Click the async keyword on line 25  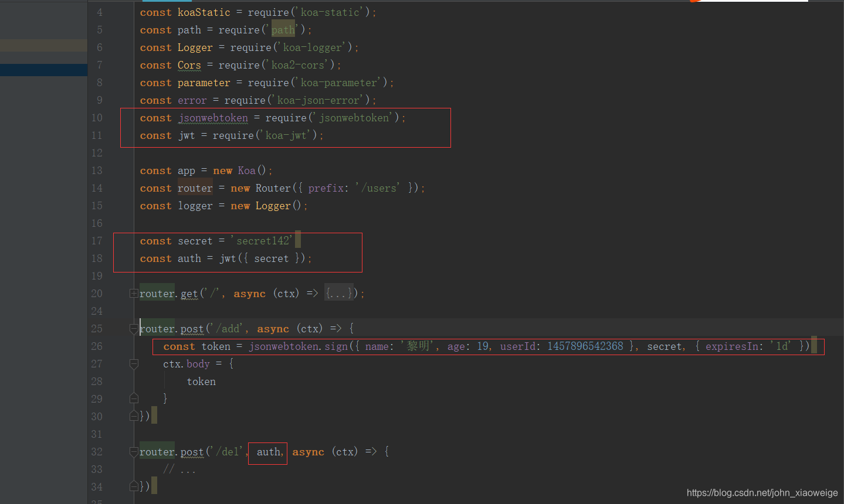coord(273,329)
